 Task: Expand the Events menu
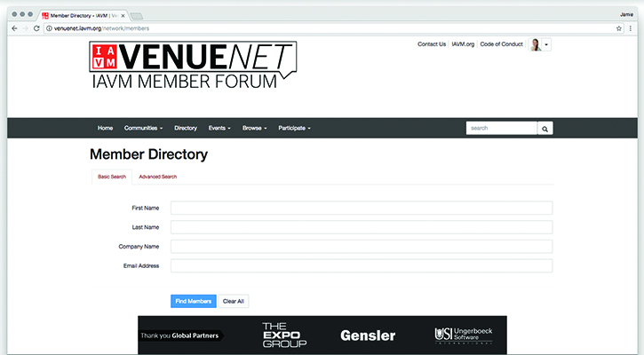click(219, 128)
